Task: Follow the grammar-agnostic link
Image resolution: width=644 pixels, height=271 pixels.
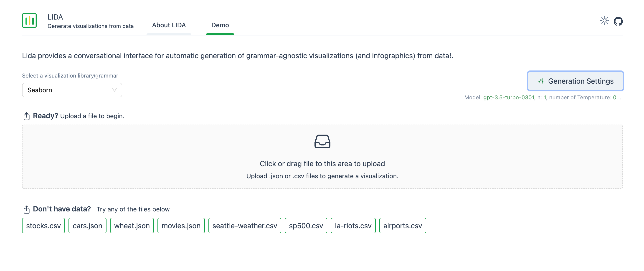Action: pyautogui.click(x=276, y=56)
